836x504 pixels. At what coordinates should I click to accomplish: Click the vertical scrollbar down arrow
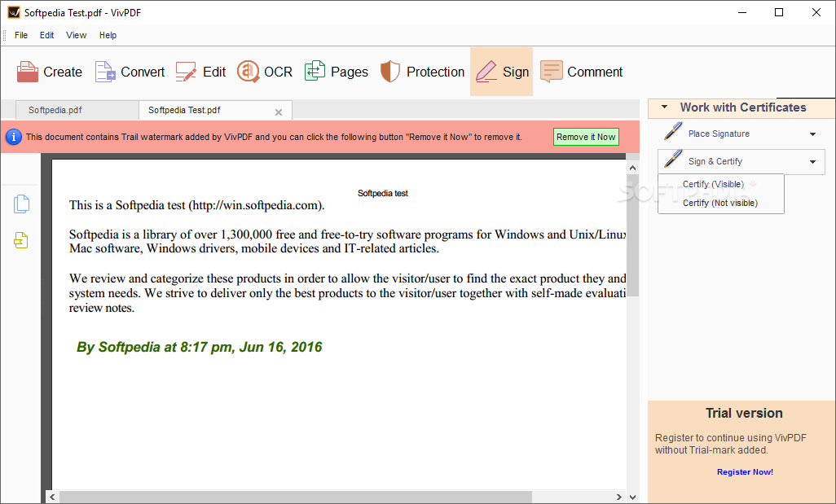click(633, 497)
